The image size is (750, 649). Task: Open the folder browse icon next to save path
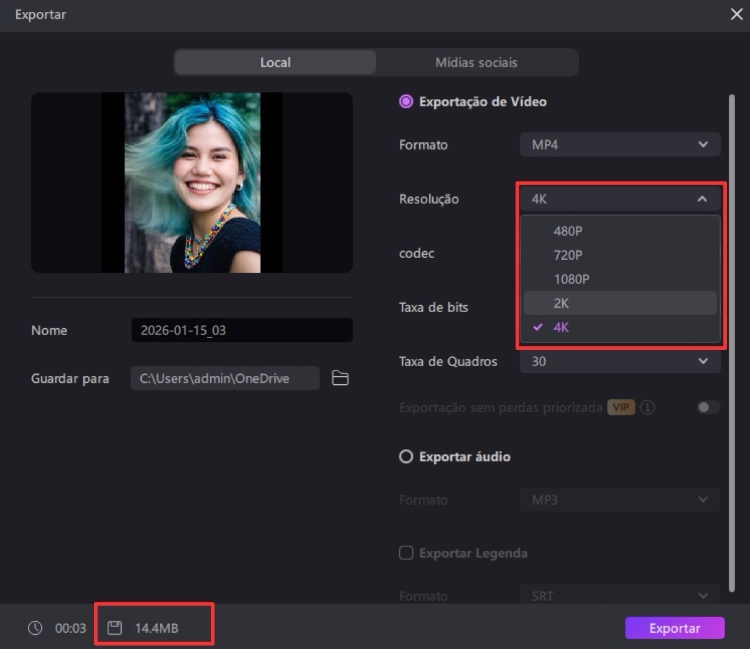(x=340, y=378)
